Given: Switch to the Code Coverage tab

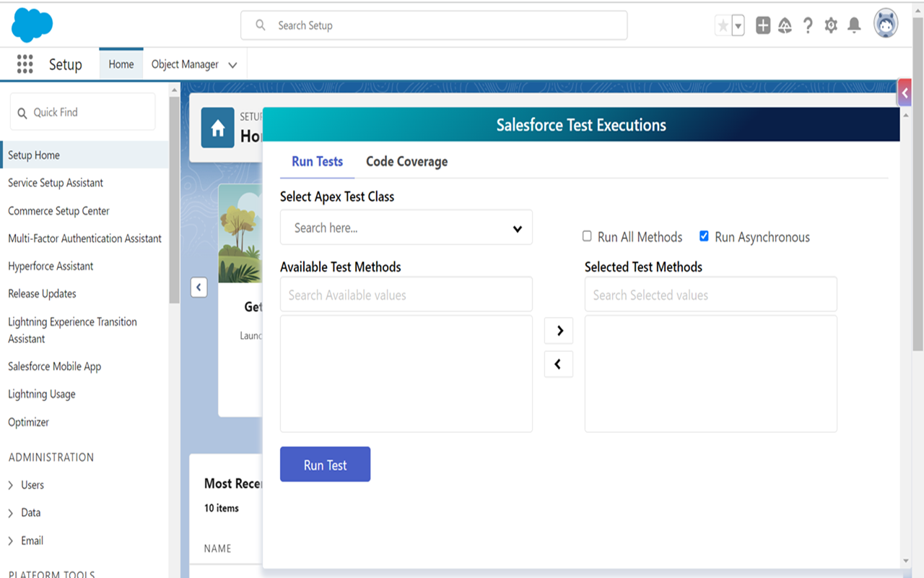Looking at the screenshot, I should coord(406,162).
